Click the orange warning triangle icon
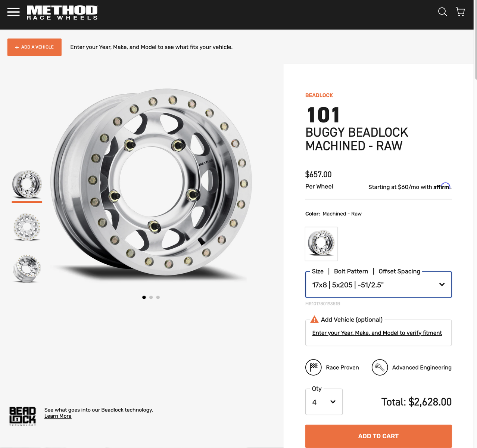Screen dimensions: 477x448 314,320
